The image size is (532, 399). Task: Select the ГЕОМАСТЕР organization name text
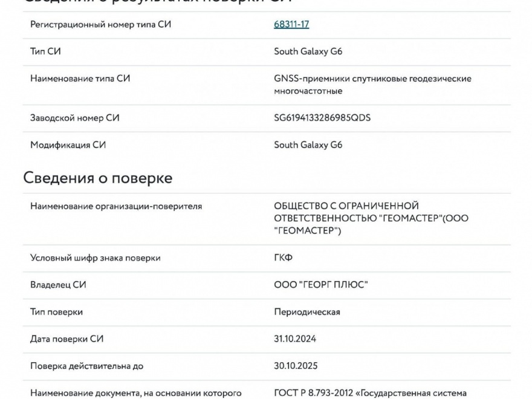coord(371,218)
